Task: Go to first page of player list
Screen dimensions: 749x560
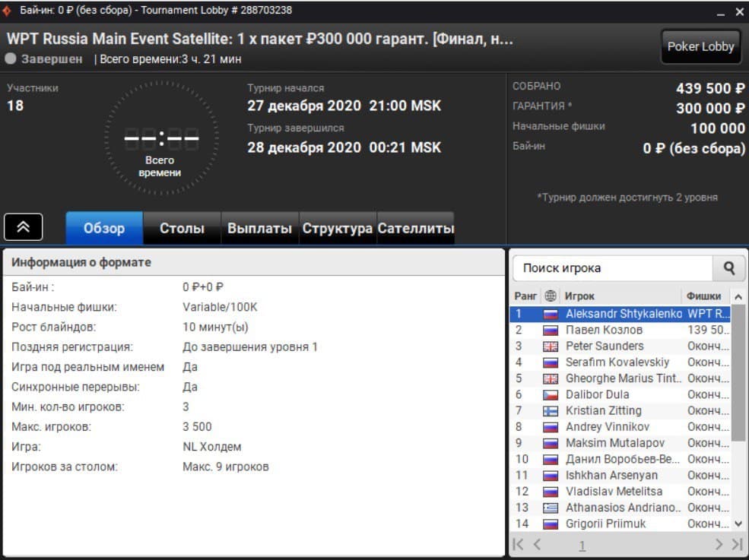Action: pos(519,544)
